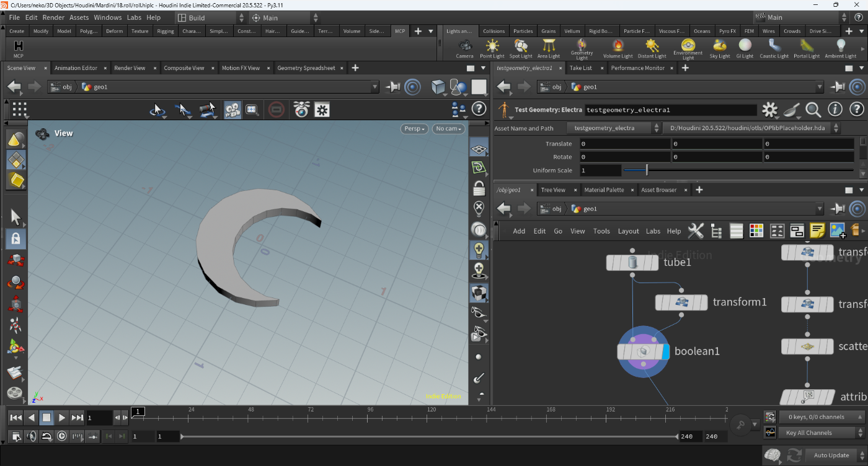Add an Area Light from the shelf

(x=548, y=48)
